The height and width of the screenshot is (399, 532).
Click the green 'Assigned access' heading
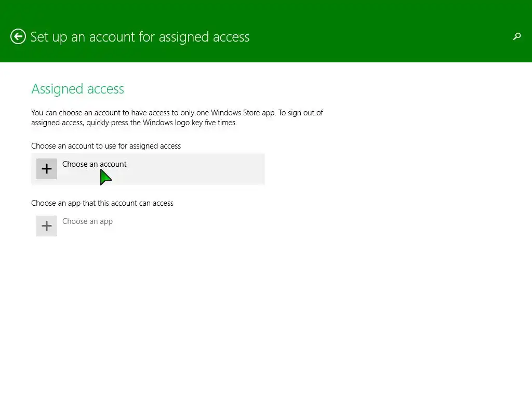pyautogui.click(x=77, y=89)
